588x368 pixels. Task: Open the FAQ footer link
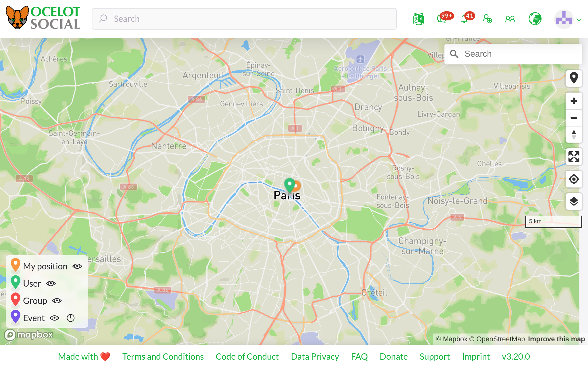(359, 356)
